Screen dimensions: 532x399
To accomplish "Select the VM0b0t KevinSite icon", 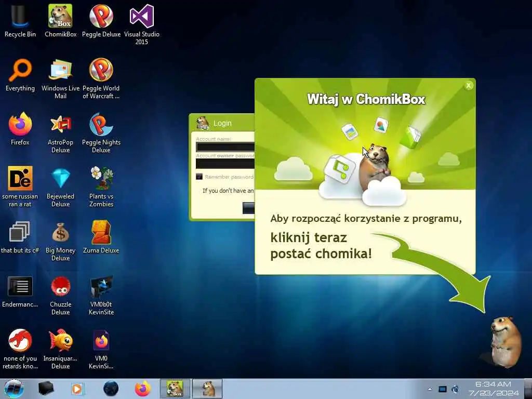I will point(101,295).
